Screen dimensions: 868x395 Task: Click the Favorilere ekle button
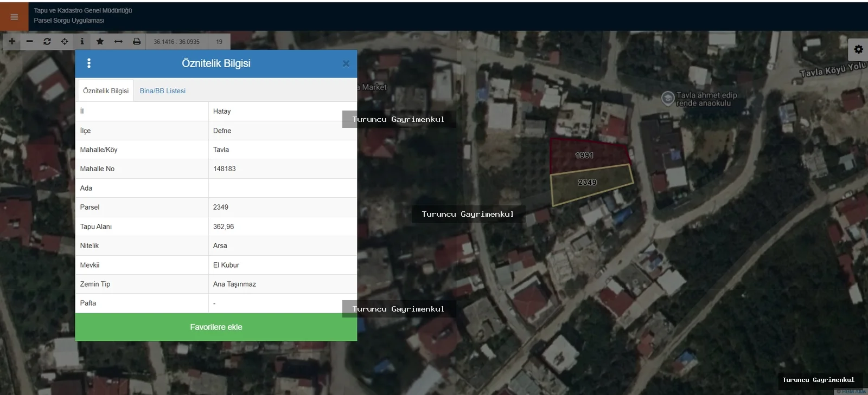(x=216, y=327)
